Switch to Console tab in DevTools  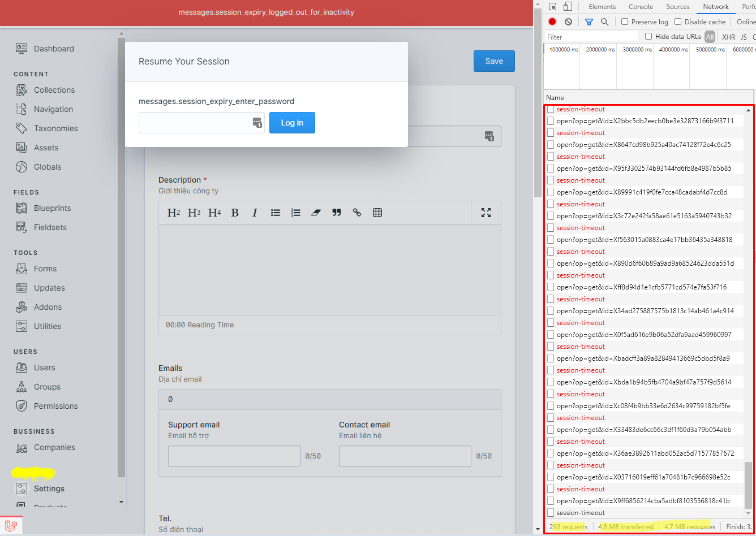(641, 7)
